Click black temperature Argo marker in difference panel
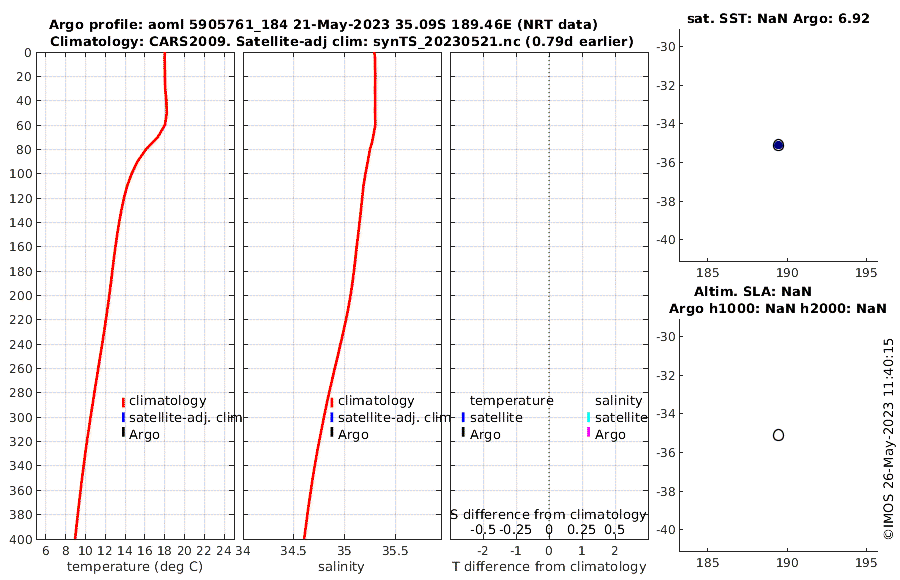This screenshot has height=580, width=900. [463, 432]
